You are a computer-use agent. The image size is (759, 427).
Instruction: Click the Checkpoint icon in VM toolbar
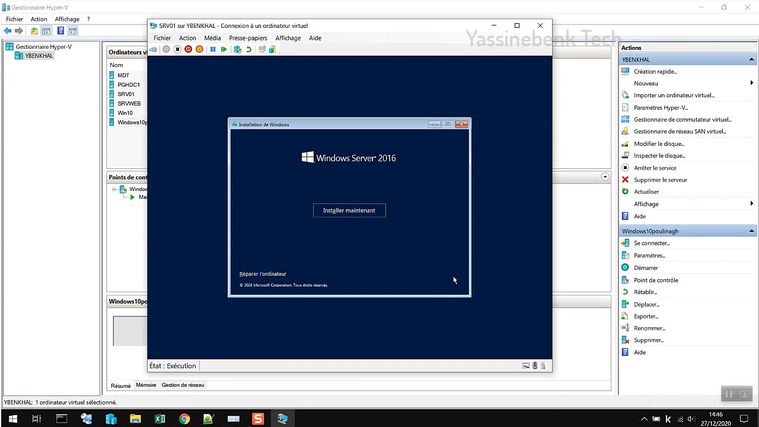237,49
